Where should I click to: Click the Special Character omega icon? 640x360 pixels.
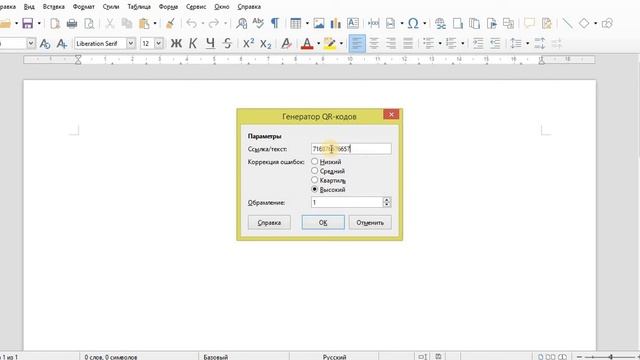point(413,23)
